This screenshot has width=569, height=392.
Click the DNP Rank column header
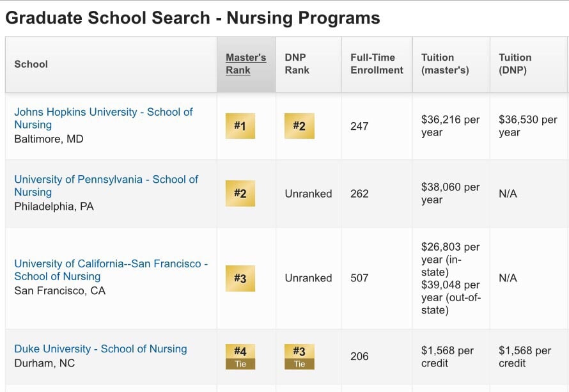297,63
